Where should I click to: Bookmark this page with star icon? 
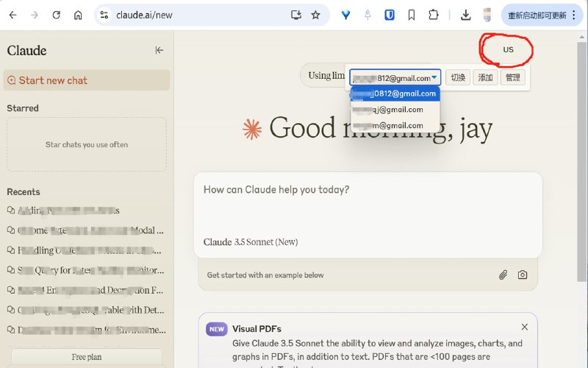pos(315,15)
